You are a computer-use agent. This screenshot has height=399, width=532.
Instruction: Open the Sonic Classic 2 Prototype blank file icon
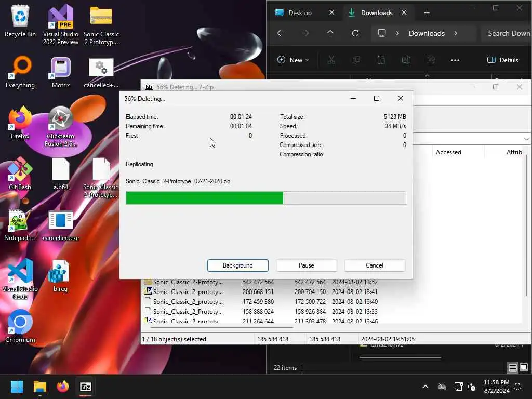coord(101,177)
